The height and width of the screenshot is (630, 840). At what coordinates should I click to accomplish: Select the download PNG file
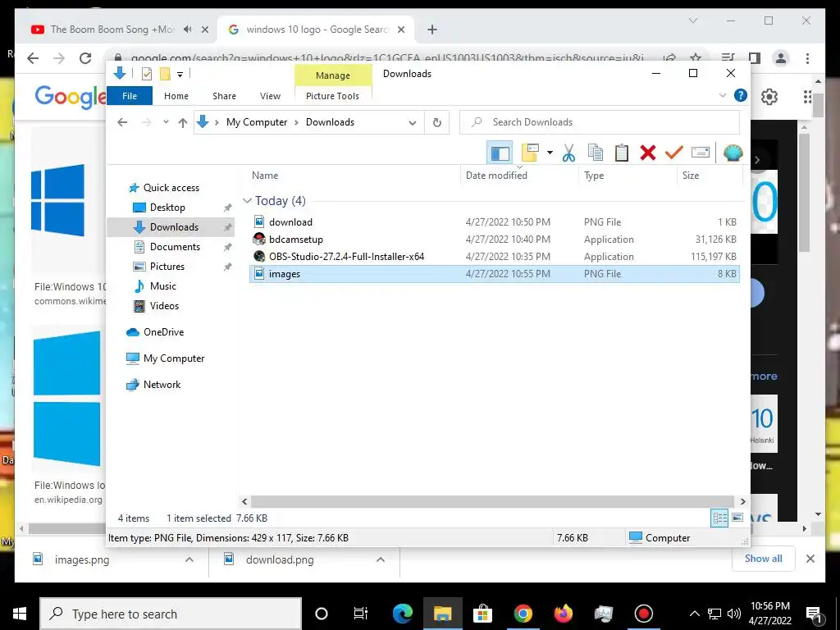(495, 221)
